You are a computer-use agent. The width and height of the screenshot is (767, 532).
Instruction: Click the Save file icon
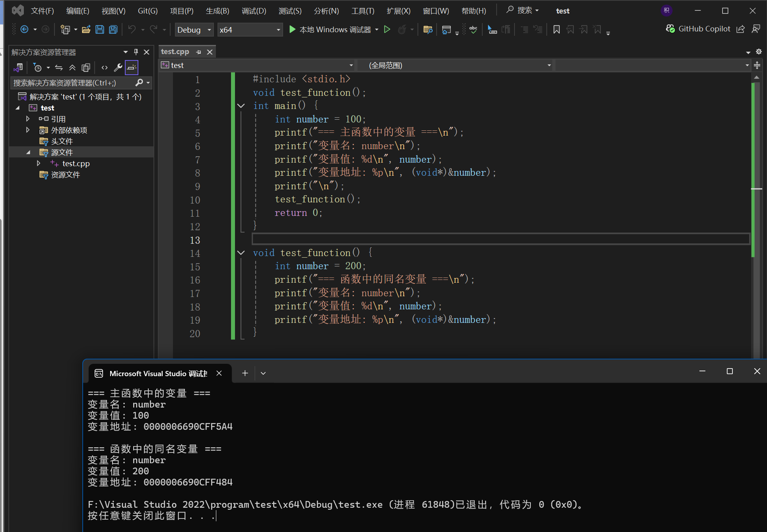tap(100, 29)
